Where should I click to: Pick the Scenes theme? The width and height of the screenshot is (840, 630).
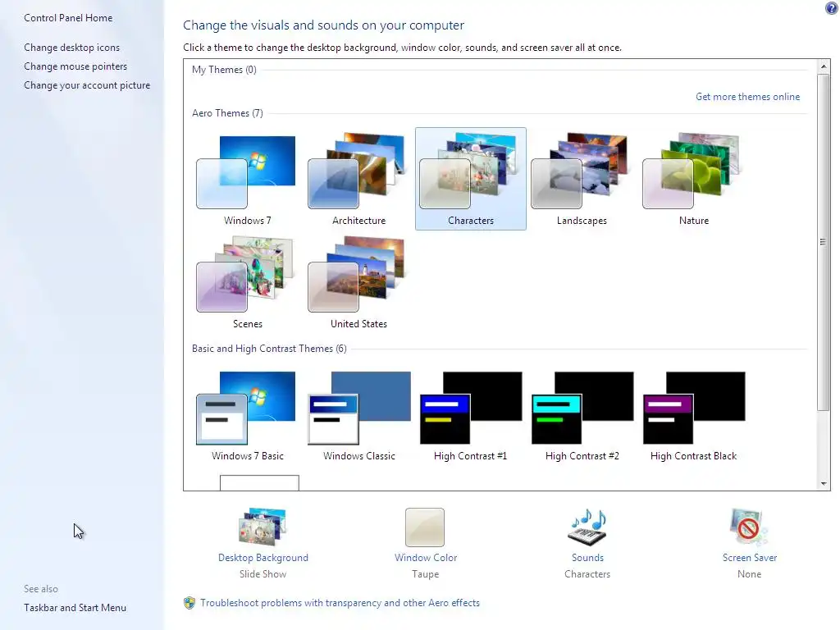(x=247, y=282)
